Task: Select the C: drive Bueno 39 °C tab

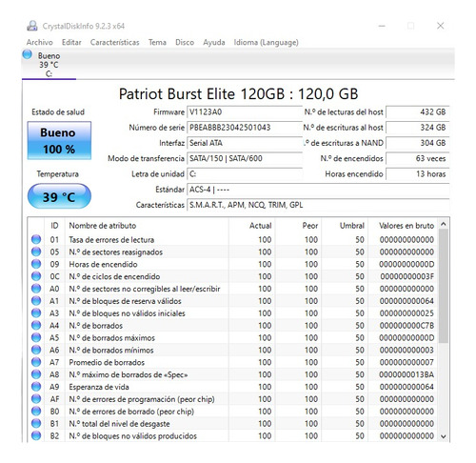Action: [x=49, y=65]
